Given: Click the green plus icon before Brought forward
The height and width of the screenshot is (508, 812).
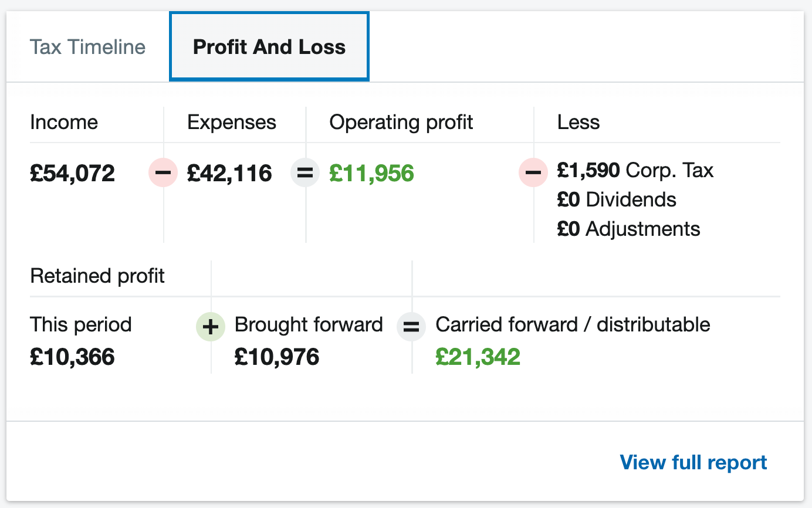Looking at the screenshot, I should pos(211,327).
